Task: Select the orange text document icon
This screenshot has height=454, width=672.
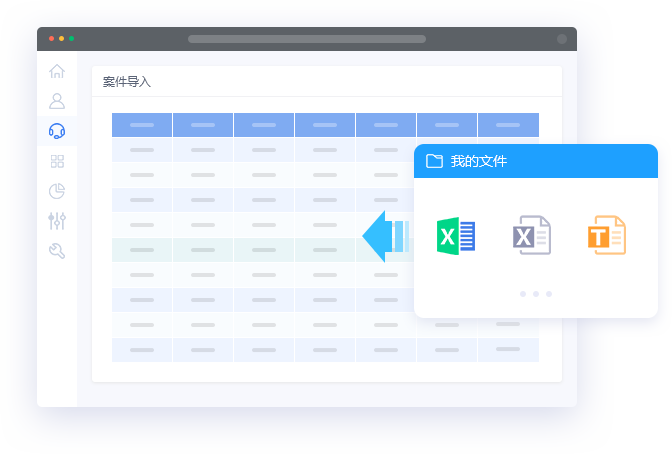Action: pos(607,235)
